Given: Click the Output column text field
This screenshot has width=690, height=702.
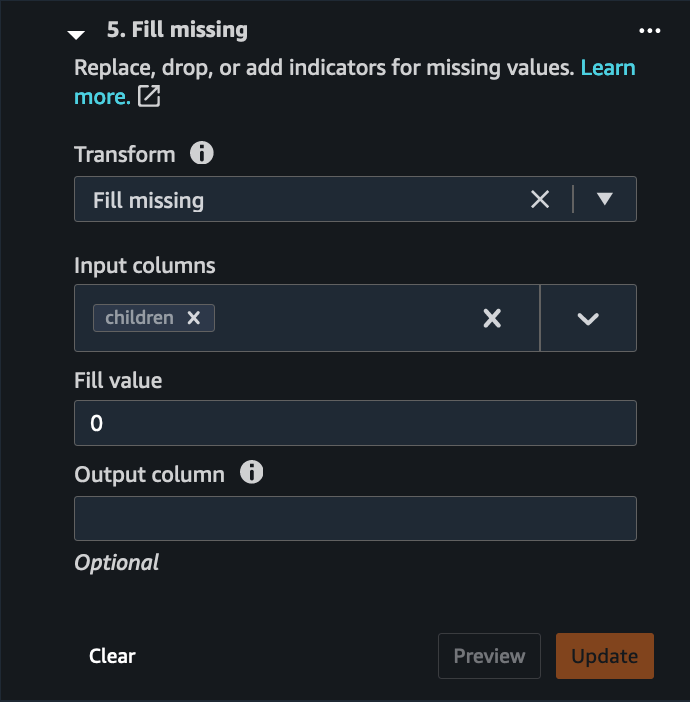Looking at the screenshot, I should [355, 518].
